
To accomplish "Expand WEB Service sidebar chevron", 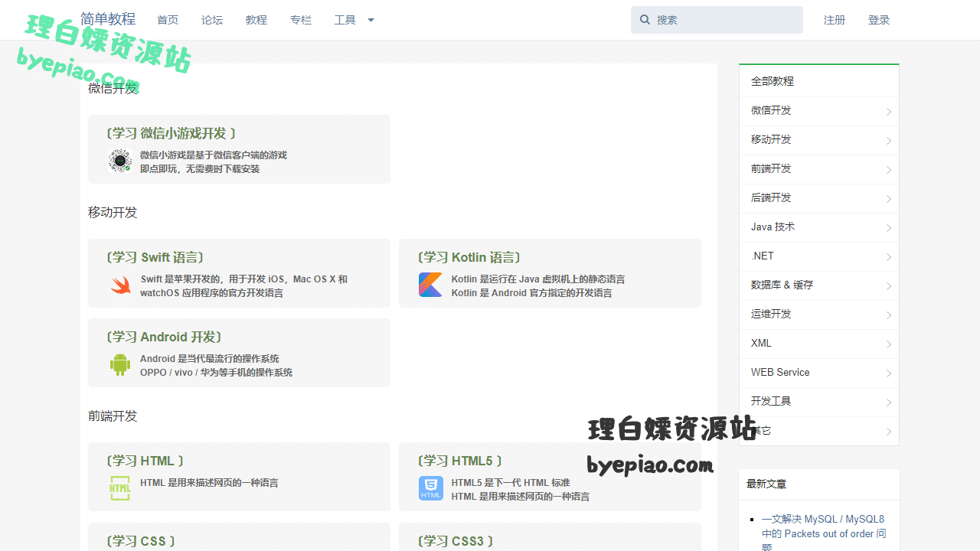I will tap(888, 373).
